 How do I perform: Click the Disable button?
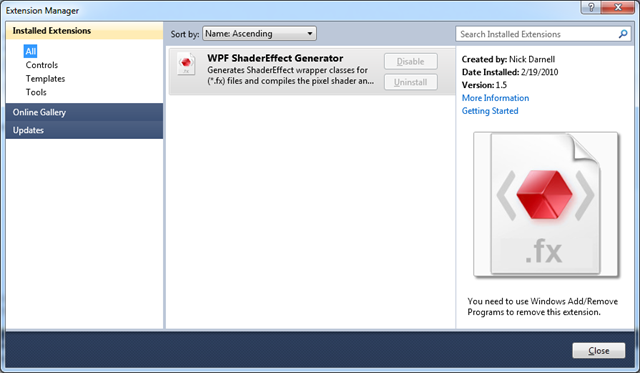pos(411,62)
